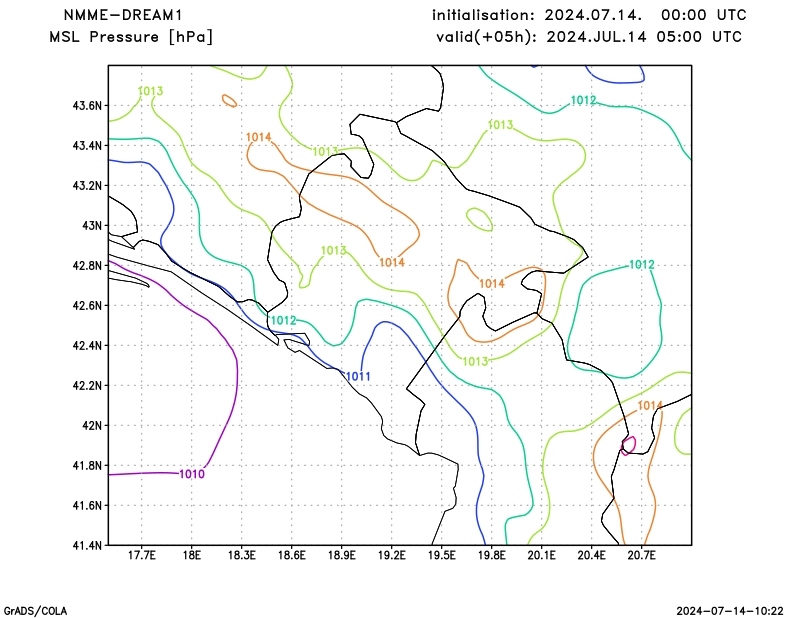800x618 pixels.
Task: Select the 42.4N latitude label
Action: (x=87, y=345)
